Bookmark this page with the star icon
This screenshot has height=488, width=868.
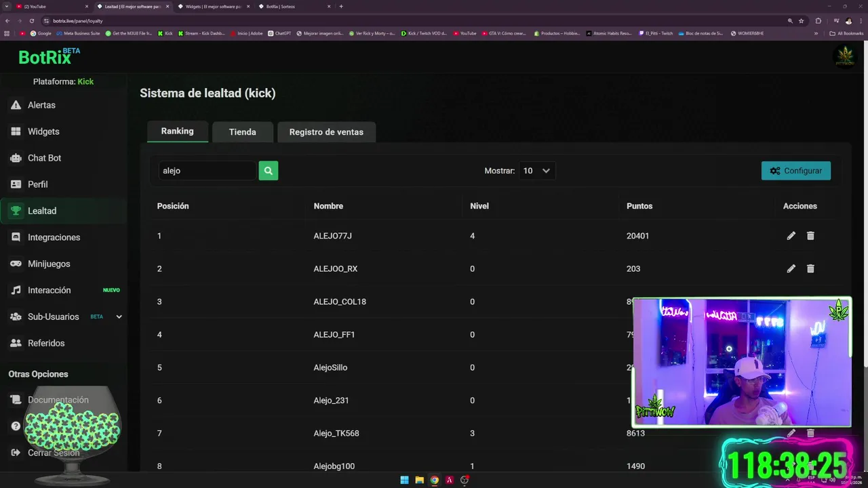point(801,21)
